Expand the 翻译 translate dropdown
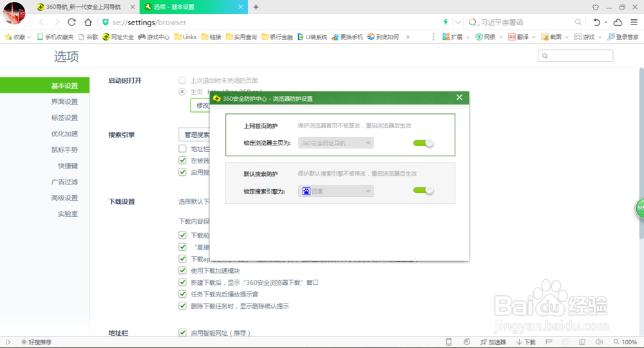Image resolution: width=644 pixels, height=348 pixels. click(x=533, y=37)
